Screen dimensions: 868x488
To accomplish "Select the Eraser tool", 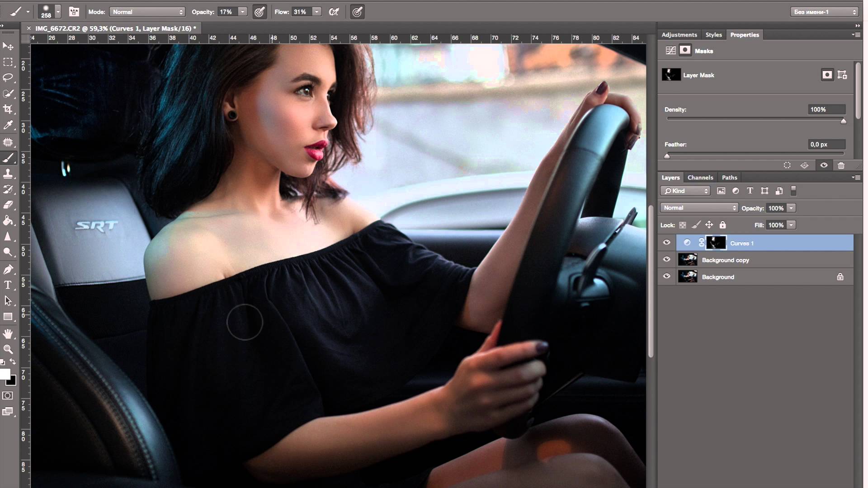I will pos(8,205).
